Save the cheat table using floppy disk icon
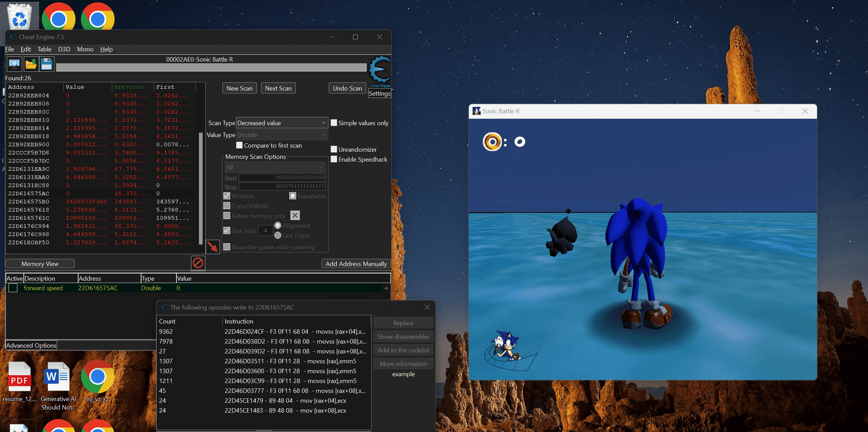Image resolution: width=868 pixels, height=432 pixels. 47,64
